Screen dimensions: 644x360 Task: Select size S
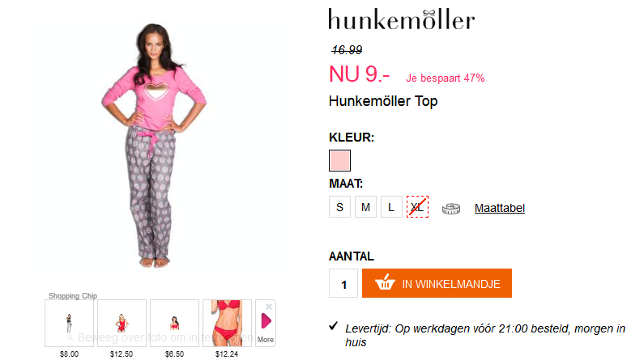[339, 207]
